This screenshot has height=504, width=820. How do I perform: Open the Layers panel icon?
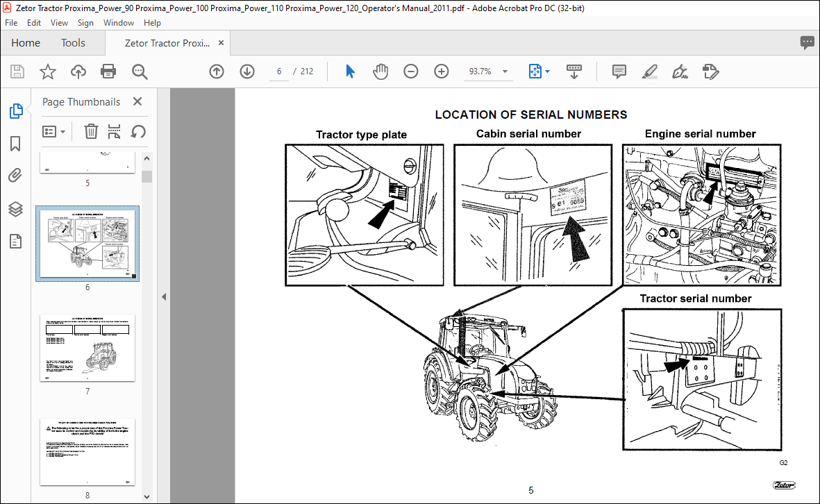(16, 209)
